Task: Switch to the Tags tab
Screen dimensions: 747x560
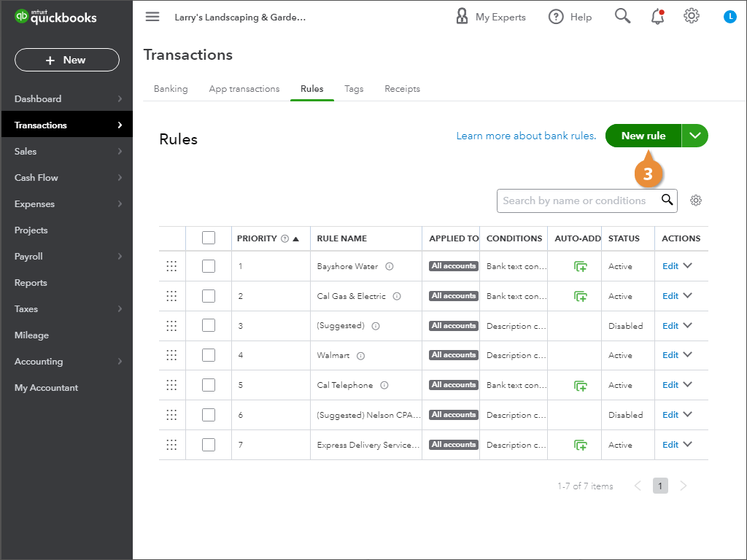Action: [354, 89]
